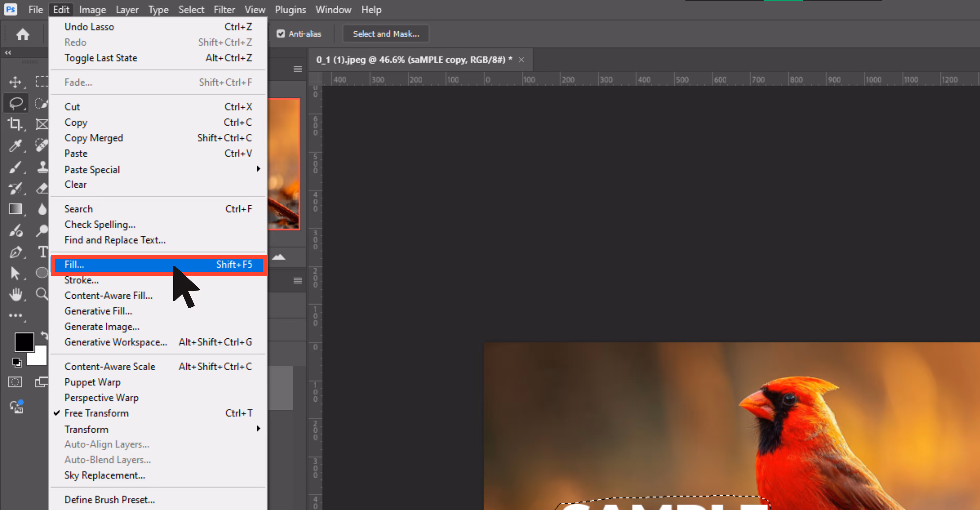
Task: Choose Undo Lasso in Edit menu
Action: coord(158,27)
